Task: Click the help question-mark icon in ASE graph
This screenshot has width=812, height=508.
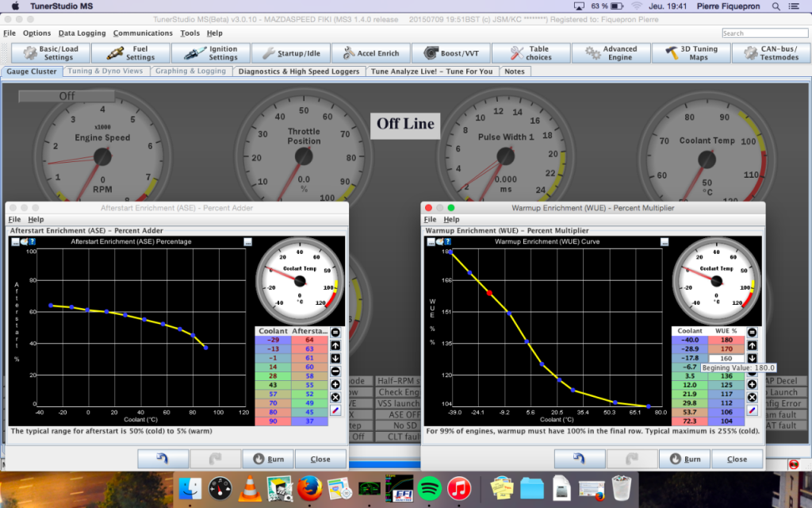Action: (x=32, y=241)
